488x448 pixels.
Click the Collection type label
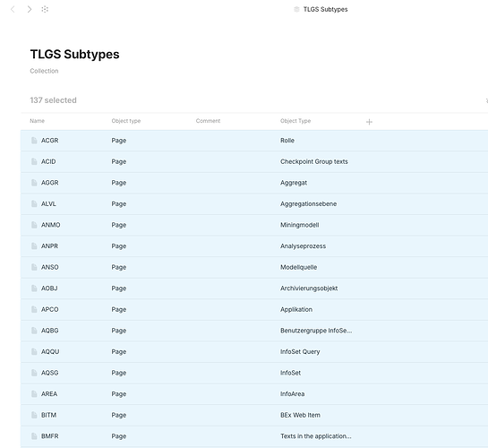tap(44, 71)
